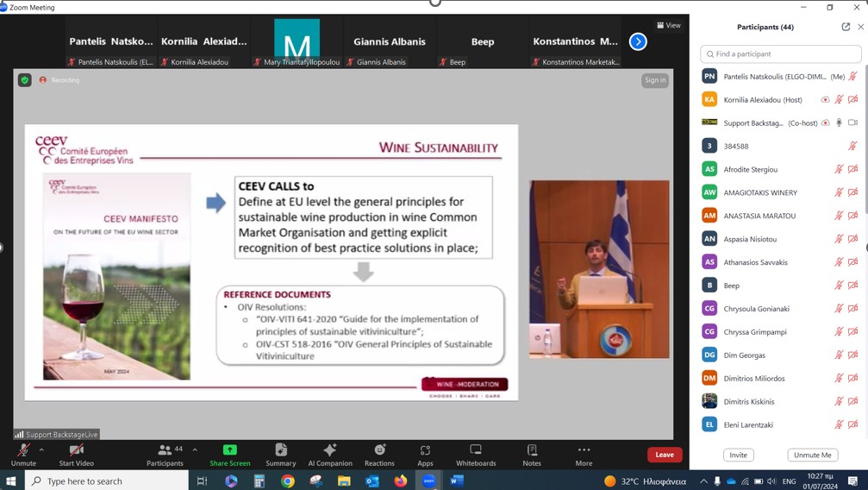Close the Participants panel with X
868x490 pixels.
pos(861,27)
